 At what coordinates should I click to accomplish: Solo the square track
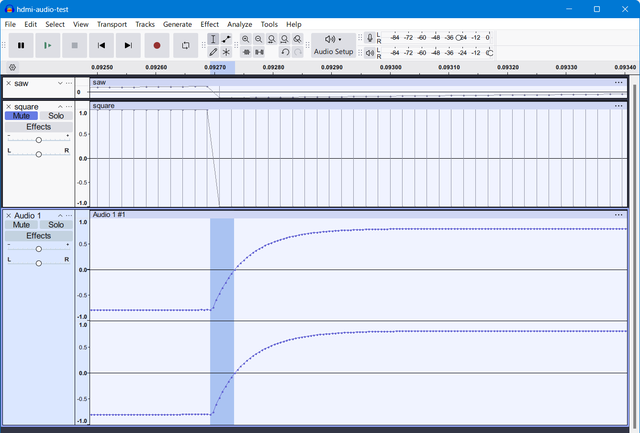(x=56, y=116)
